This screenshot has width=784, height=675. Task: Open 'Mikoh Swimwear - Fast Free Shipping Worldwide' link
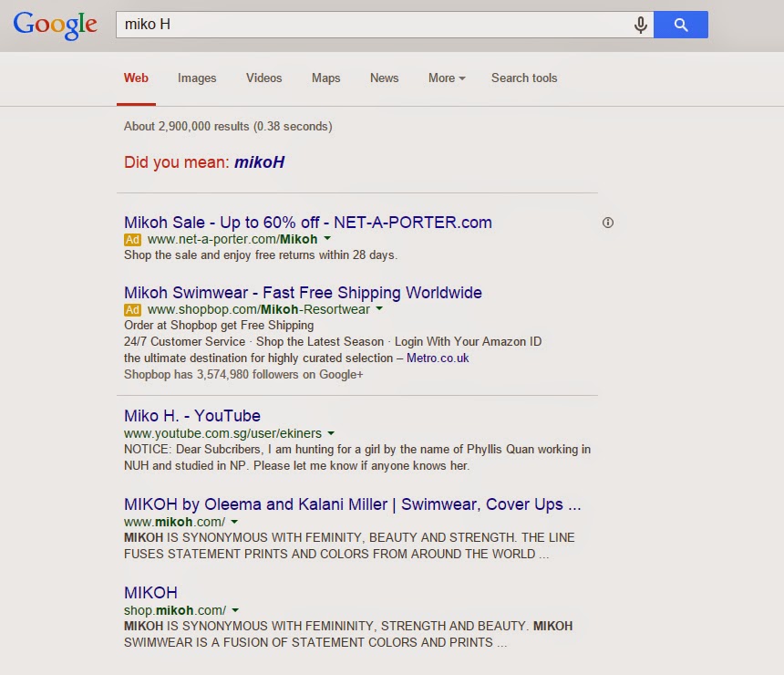click(x=303, y=292)
